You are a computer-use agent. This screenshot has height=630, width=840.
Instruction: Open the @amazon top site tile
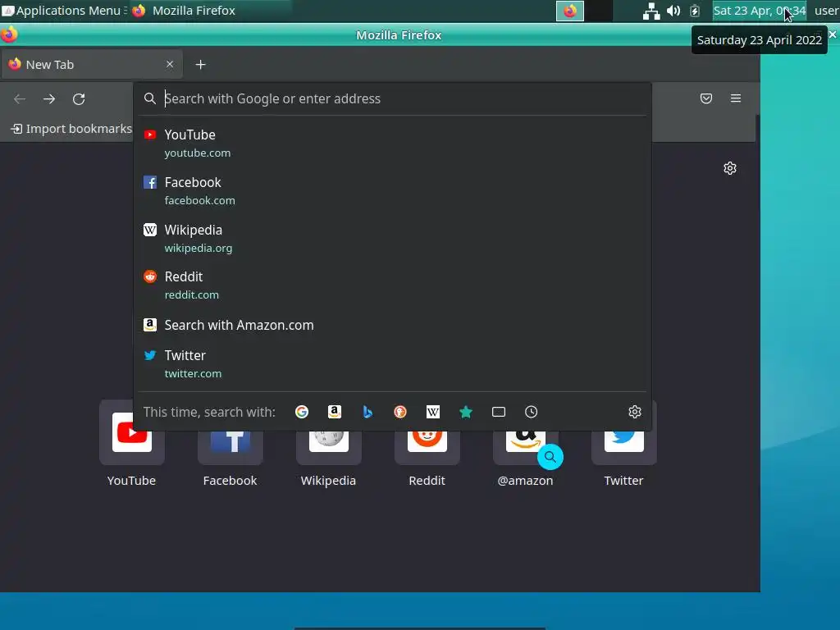[526, 444]
